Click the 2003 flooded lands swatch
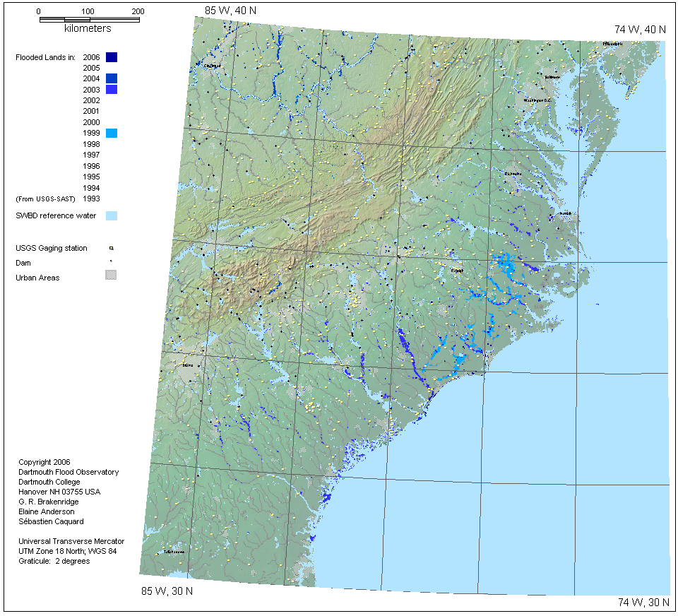The image size is (678, 616). (111, 90)
